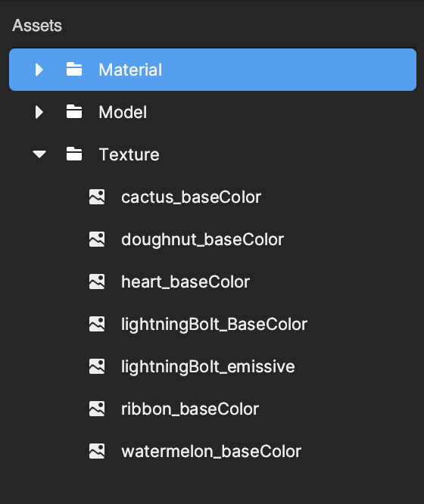This screenshot has height=504, width=424.
Task: Click the Material folder icon
Action: [74, 69]
